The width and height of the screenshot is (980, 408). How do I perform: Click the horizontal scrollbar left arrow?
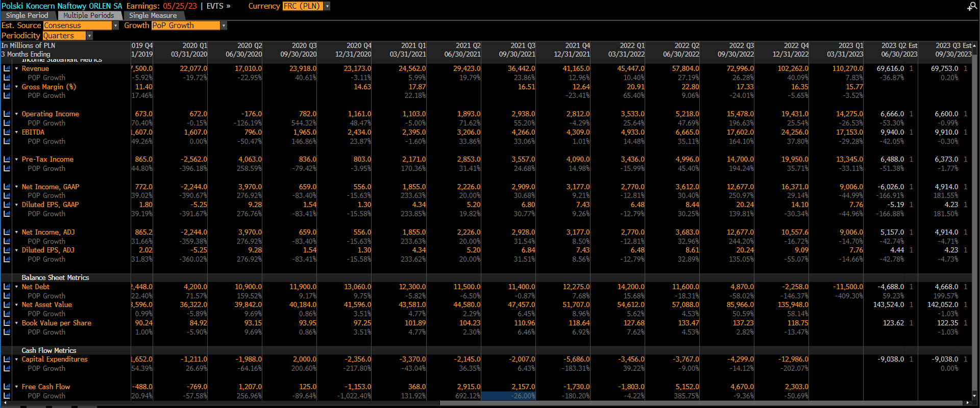point(3,403)
